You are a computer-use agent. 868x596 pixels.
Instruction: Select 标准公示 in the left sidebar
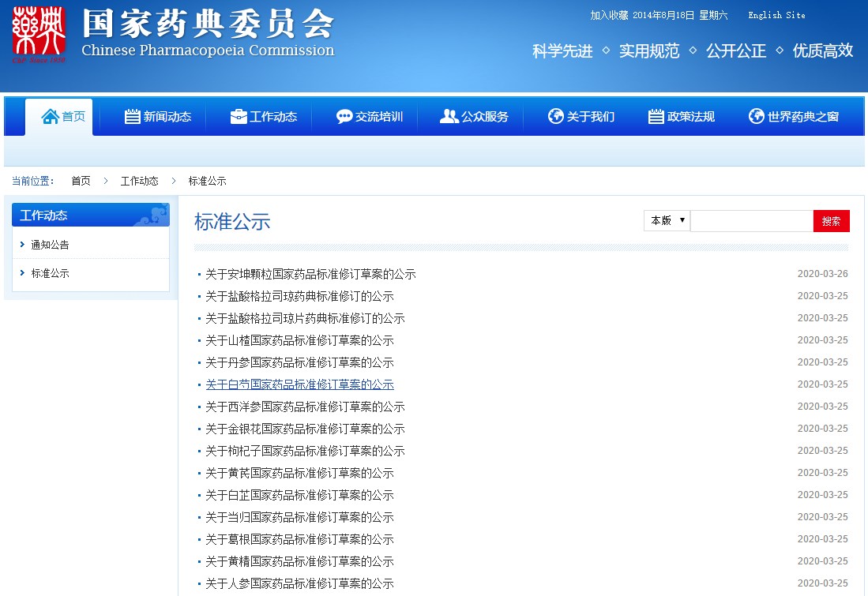[x=50, y=273]
